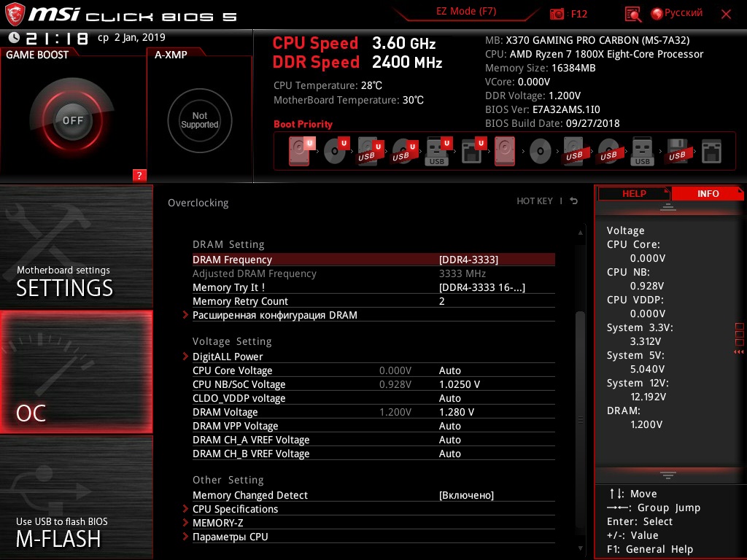Screen dimensions: 747x560
Task: Click the 'DDR Speed' label
Action: [x=316, y=62]
